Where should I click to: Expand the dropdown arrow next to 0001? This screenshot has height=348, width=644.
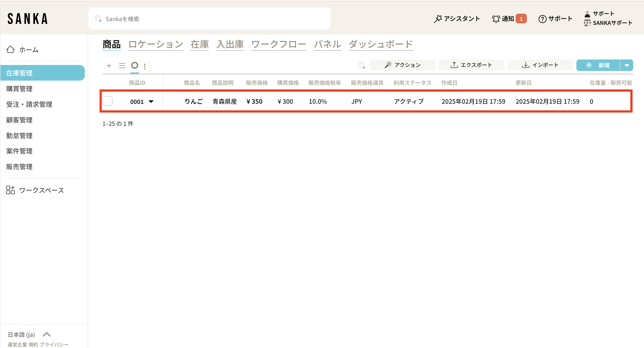click(x=151, y=102)
